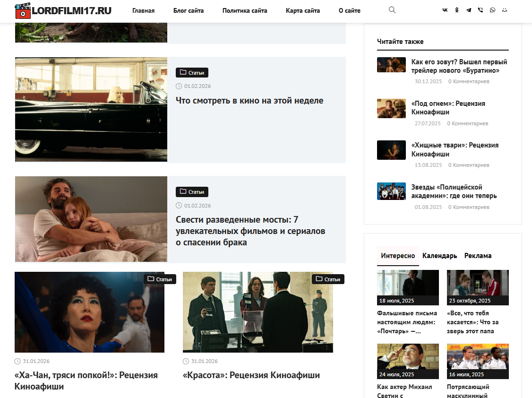
Task: Click '0 Комментариев' under «Хищные твари»
Action: click(x=469, y=165)
